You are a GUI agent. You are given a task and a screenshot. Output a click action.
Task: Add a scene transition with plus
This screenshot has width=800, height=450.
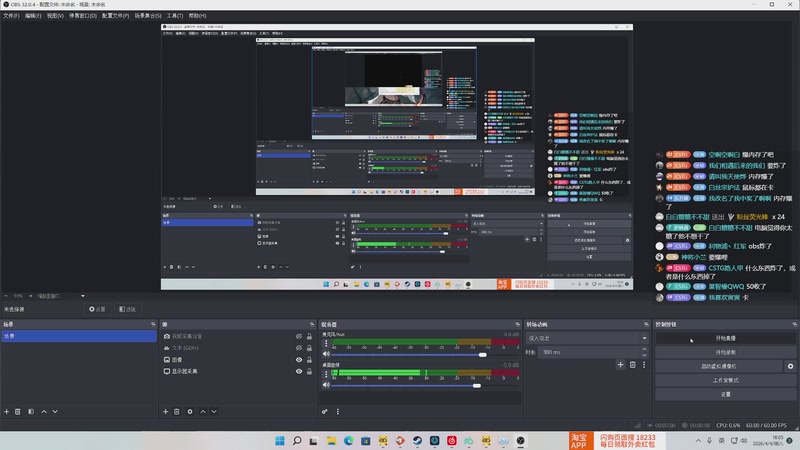click(x=620, y=365)
